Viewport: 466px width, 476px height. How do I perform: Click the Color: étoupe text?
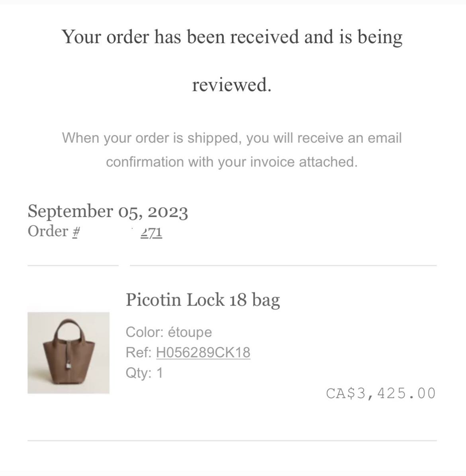click(x=169, y=332)
